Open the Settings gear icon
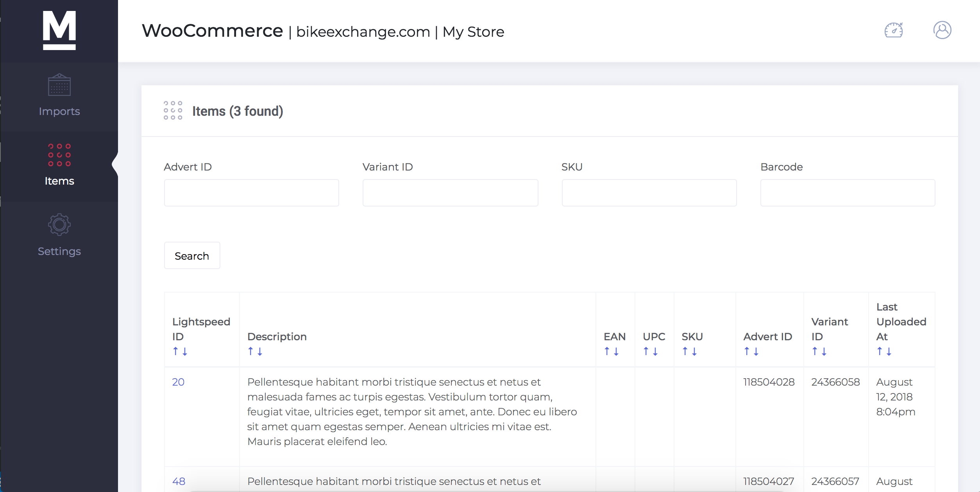 pos(59,224)
